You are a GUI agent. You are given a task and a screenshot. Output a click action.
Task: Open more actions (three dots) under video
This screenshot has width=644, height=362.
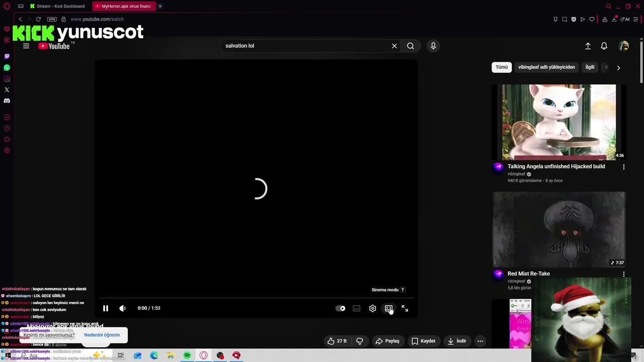(480, 341)
